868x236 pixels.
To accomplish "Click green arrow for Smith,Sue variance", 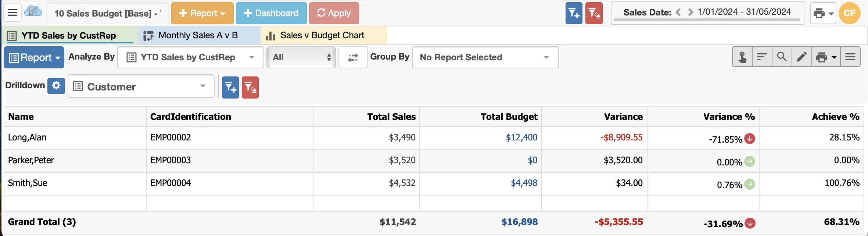I will tap(750, 184).
